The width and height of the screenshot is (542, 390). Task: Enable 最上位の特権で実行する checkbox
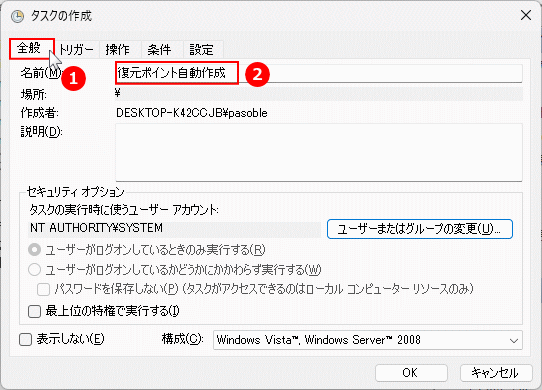[x=34, y=311]
